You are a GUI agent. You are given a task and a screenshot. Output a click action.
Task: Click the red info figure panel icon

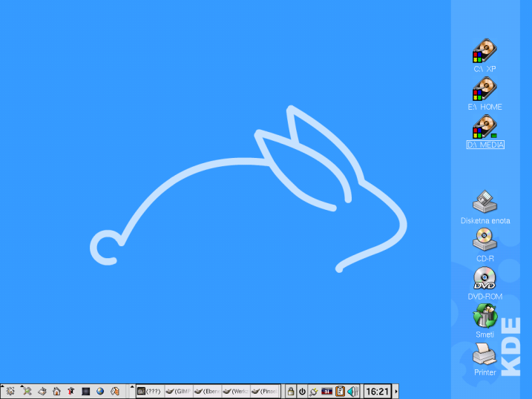pos(71,392)
